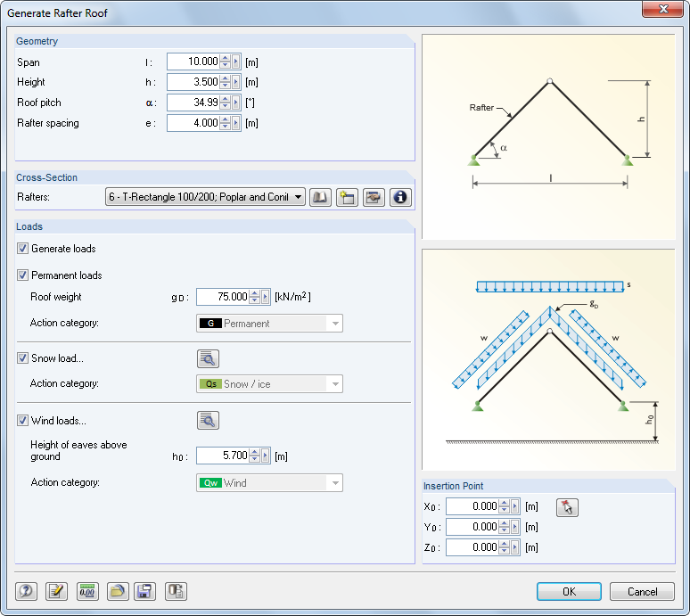Click into the Z0 insertion point field
The image size is (690, 616).
pos(472,547)
